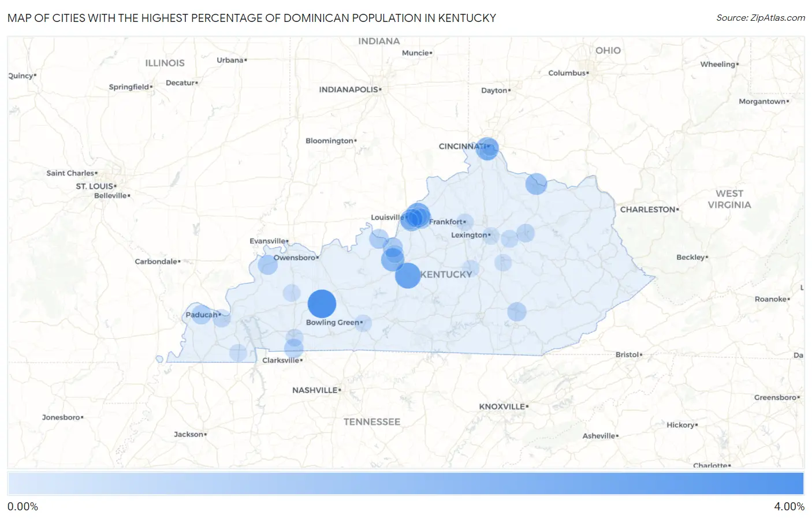Viewport: 812px width, 519px height.
Task: Click the ST. LOUIS label
Action: point(96,186)
